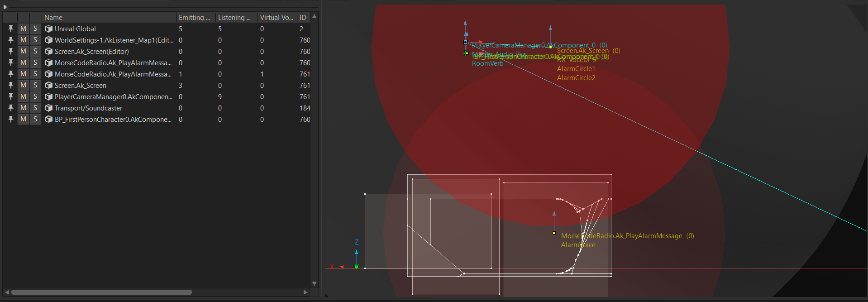This screenshot has width=868, height=302.
Task: Click the AlarmCircle1 label in the 3D view
Action: (x=576, y=69)
